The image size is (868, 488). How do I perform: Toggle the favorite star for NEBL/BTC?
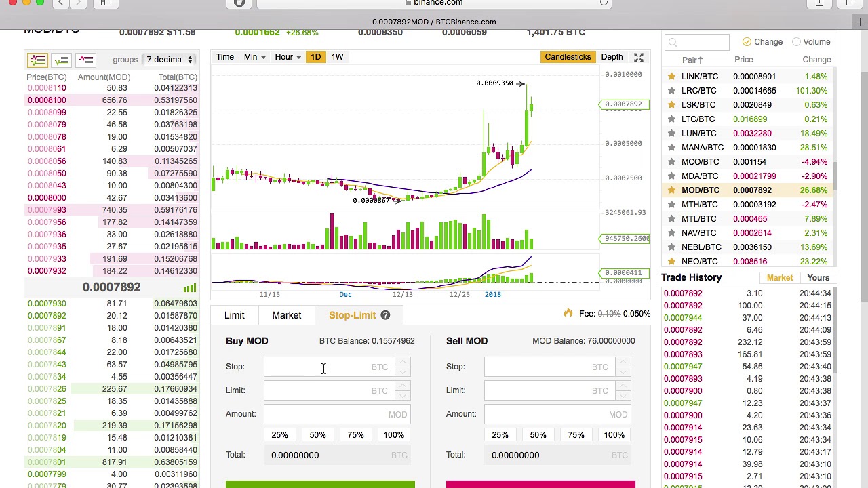pyautogui.click(x=671, y=247)
